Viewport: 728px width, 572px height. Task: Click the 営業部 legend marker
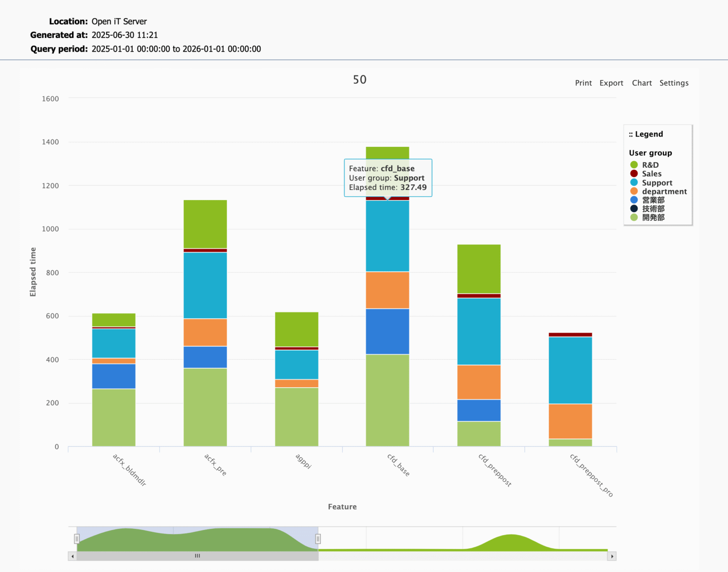tap(634, 200)
